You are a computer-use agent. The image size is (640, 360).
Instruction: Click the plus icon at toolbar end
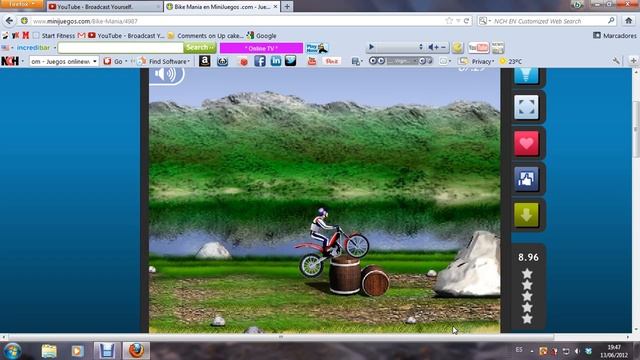[633, 61]
